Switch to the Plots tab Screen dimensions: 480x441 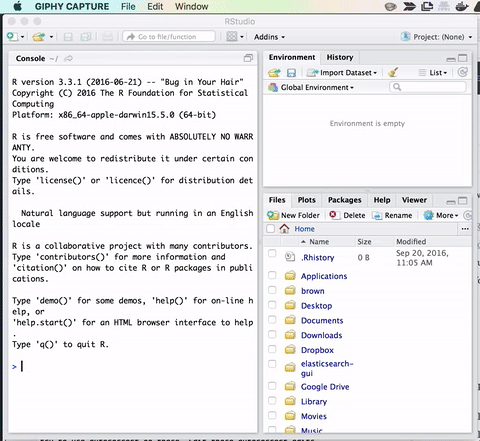pos(307,200)
